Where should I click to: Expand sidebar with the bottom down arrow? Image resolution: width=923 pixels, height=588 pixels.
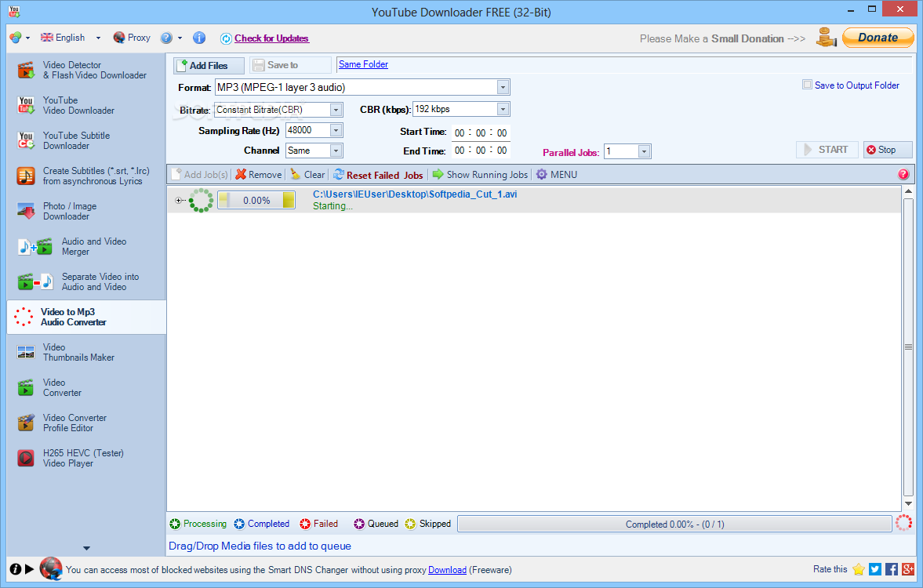(86, 548)
